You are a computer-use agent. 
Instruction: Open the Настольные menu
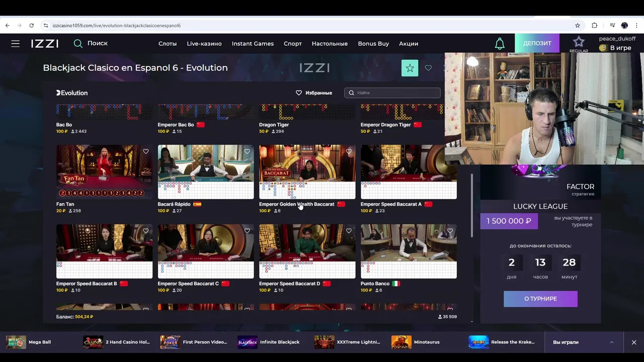click(x=330, y=44)
